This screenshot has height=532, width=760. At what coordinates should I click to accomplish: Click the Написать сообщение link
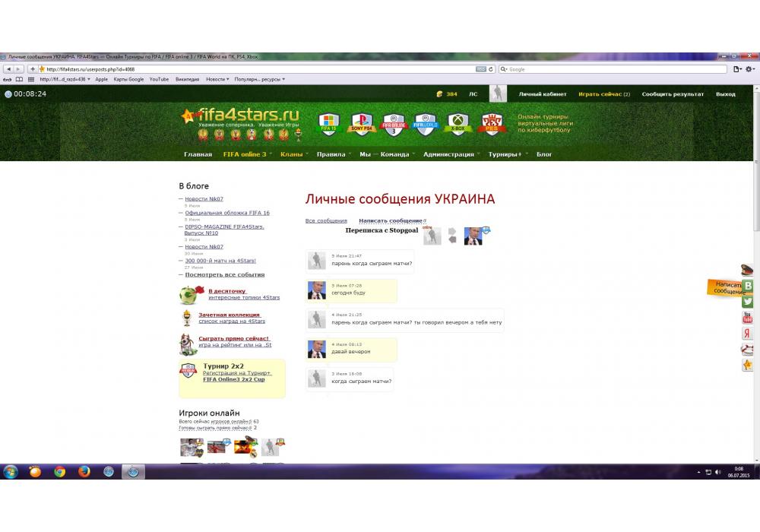[391, 221]
